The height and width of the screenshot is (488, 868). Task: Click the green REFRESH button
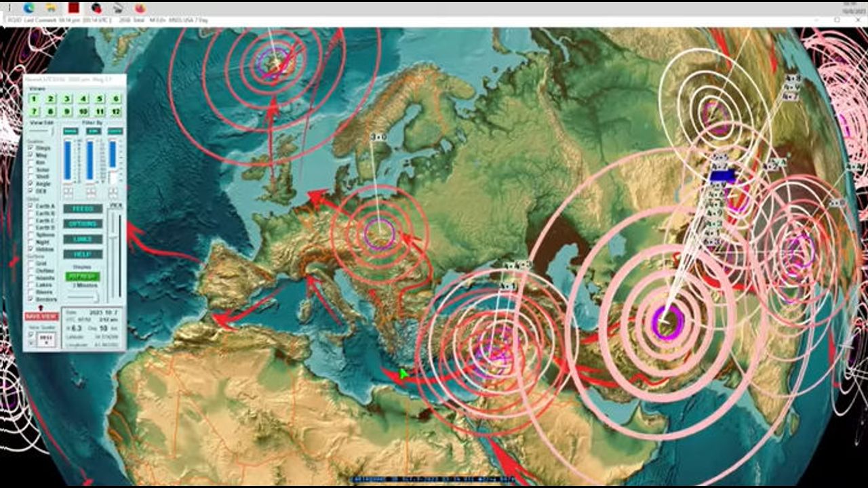coord(83,277)
